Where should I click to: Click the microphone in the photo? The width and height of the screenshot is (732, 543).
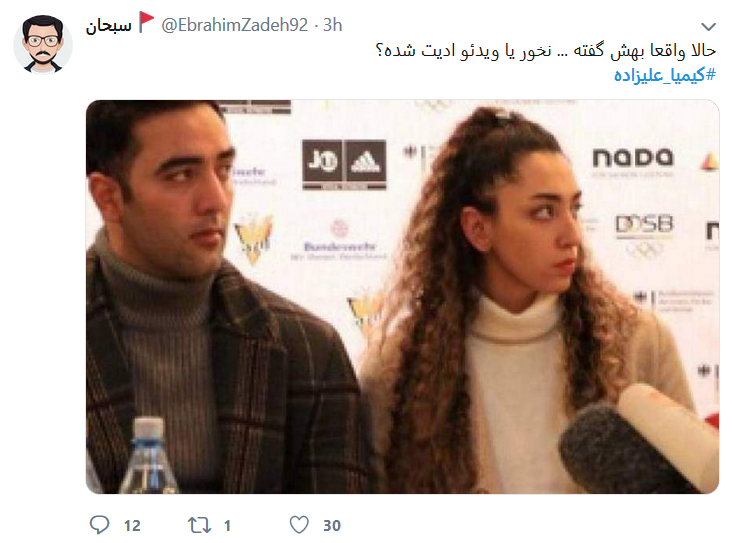pos(637,441)
